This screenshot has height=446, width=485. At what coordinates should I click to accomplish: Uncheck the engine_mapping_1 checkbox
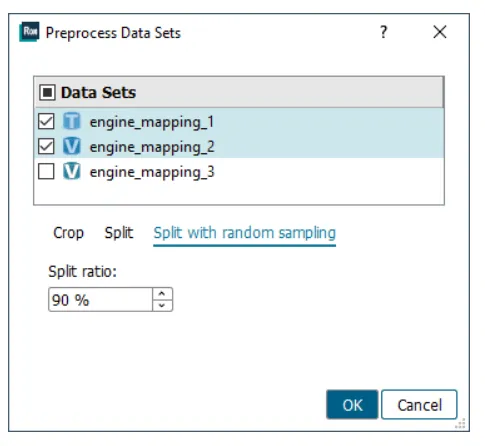pos(46,121)
